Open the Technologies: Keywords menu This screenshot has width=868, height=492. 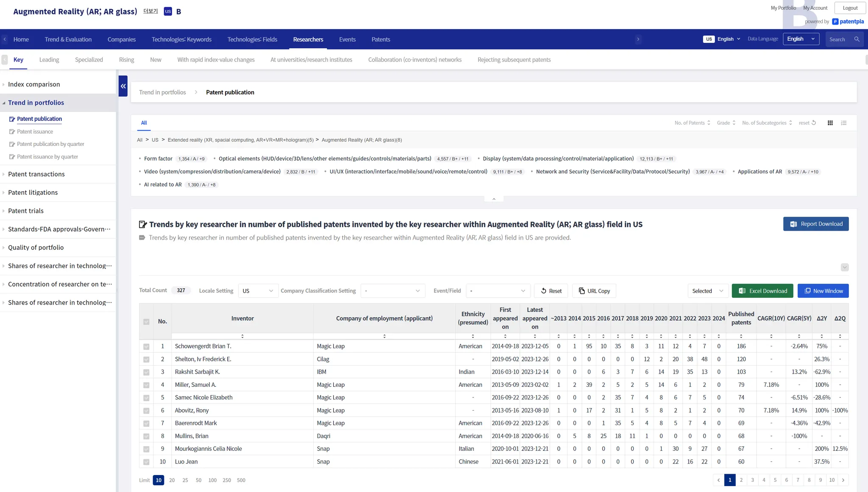click(181, 39)
